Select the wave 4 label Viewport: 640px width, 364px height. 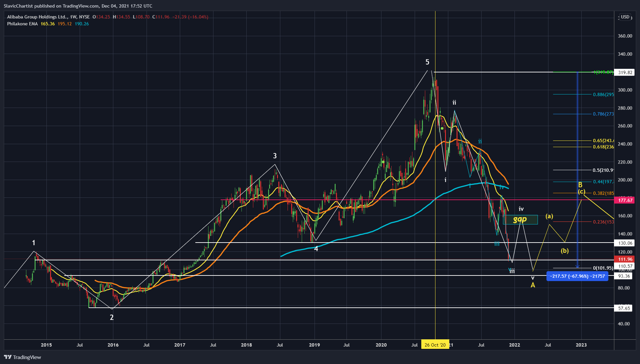click(316, 249)
